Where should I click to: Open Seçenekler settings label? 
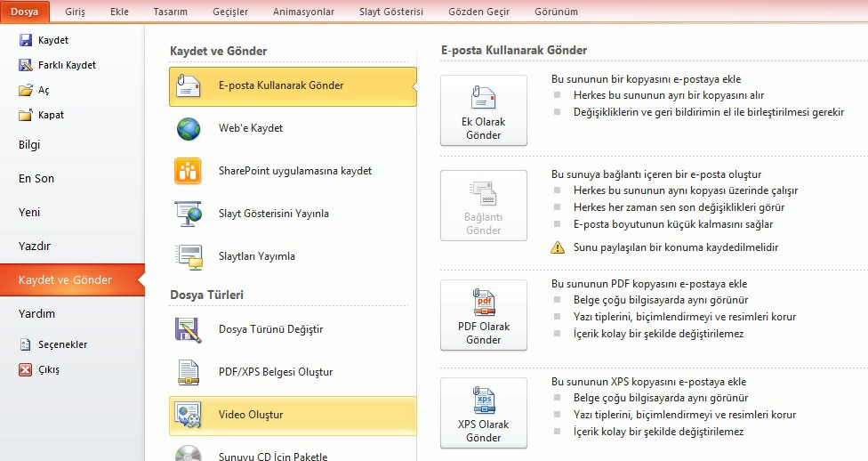[x=62, y=344]
